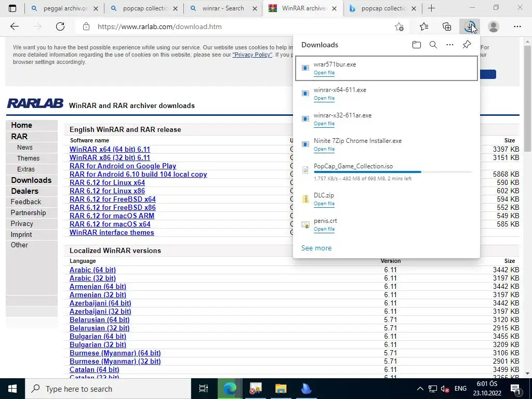Open Partnership in the sidebar
532x399 pixels.
coord(28,212)
